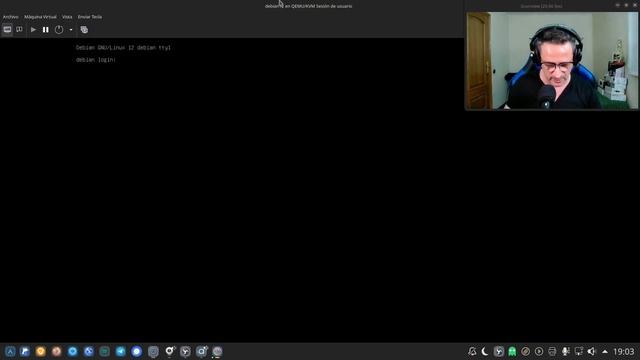
Task: Open Telegram from the taskbar
Action: coord(120,351)
